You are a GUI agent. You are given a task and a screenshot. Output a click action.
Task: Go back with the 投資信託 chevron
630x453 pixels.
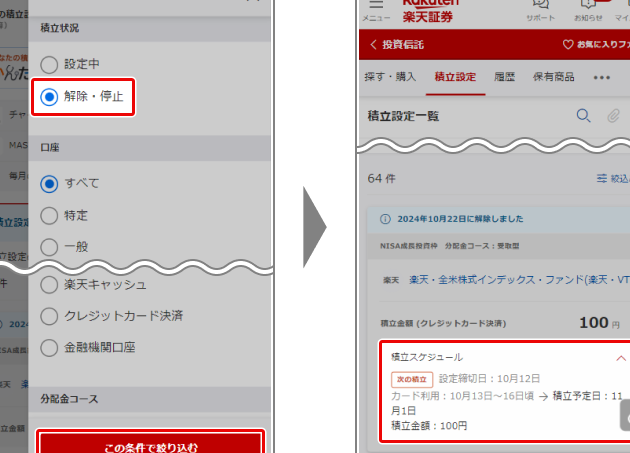(374, 45)
